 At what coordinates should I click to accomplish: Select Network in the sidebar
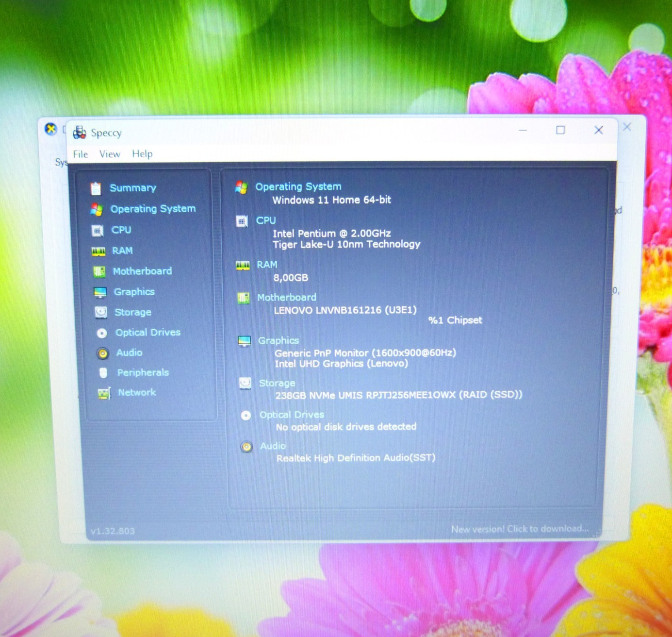coord(137,392)
